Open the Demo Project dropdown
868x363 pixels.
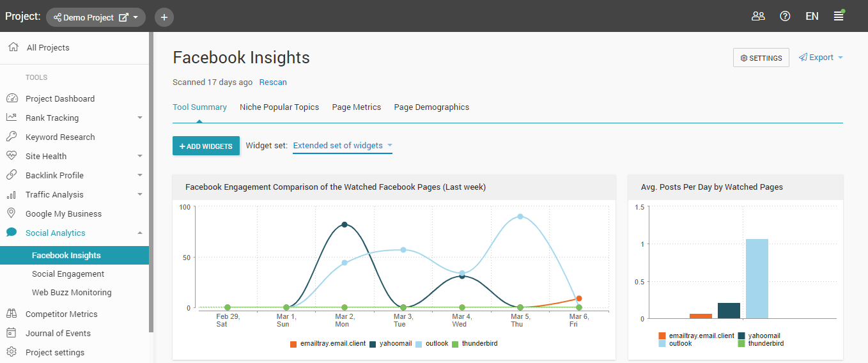pyautogui.click(x=96, y=17)
